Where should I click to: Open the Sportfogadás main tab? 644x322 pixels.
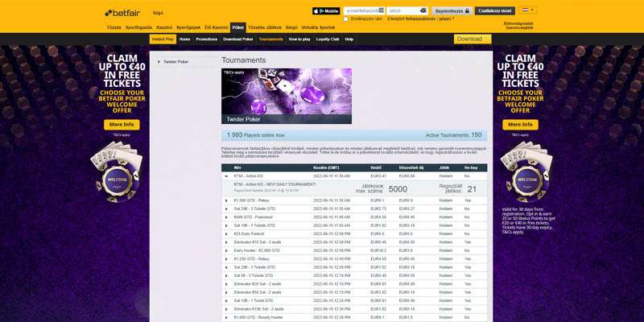(138, 27)
